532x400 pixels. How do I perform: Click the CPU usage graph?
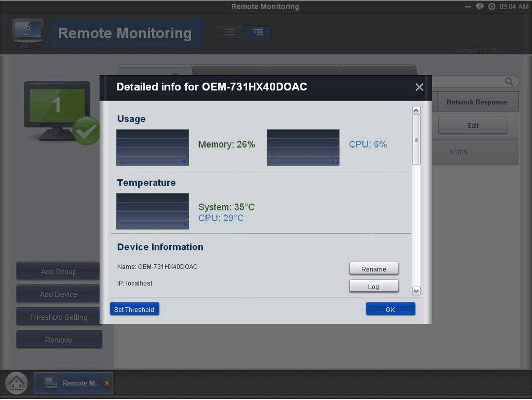click(303, 148)
